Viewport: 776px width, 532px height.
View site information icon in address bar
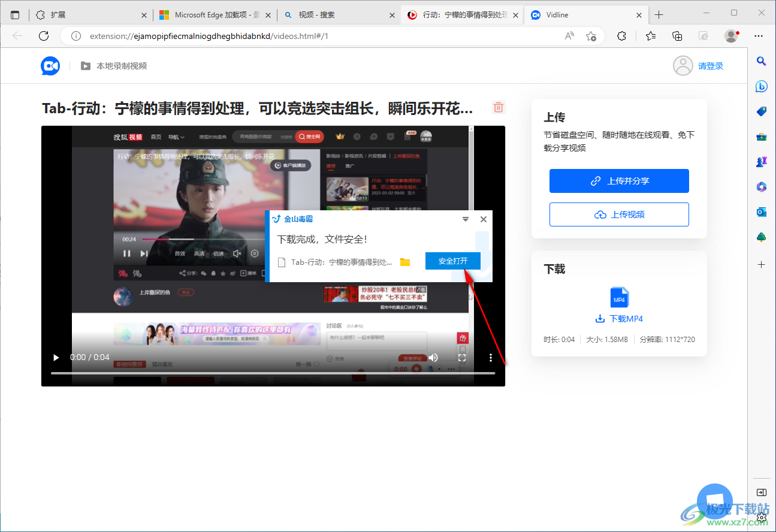76,36
